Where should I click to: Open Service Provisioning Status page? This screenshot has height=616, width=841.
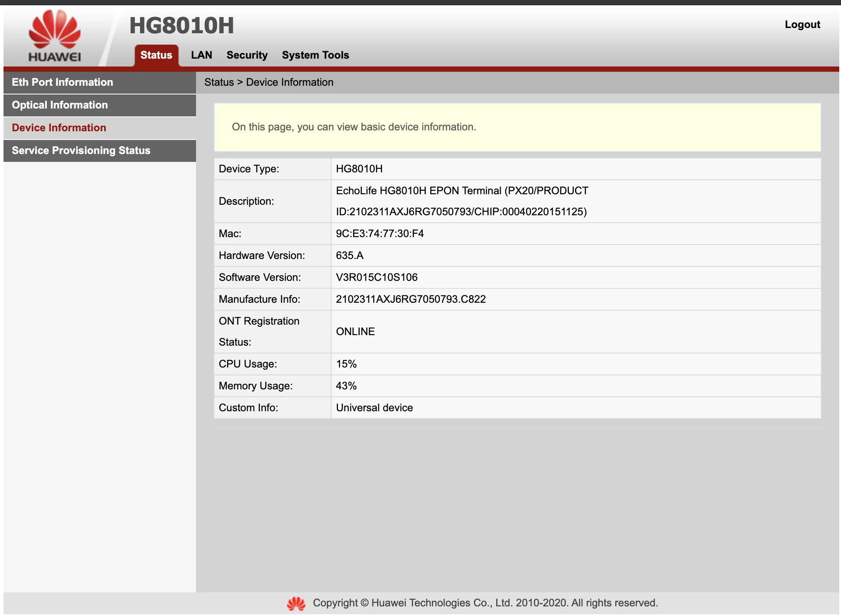[x=81, y=150]
